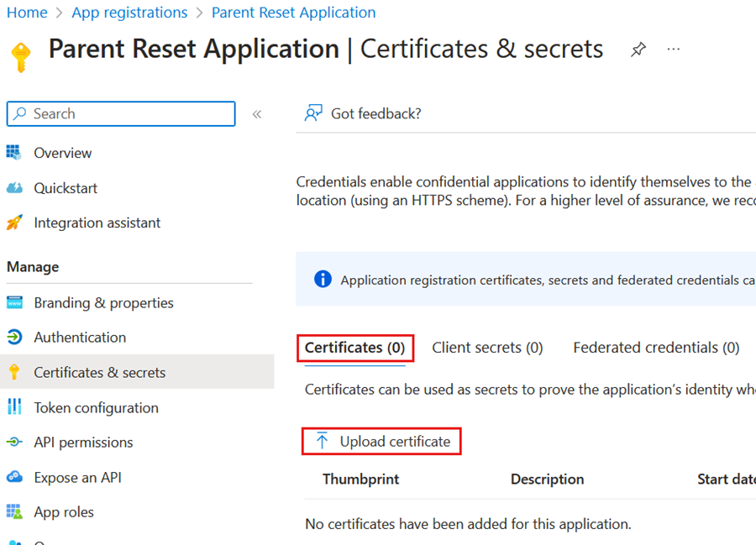
Task: Click the Expose an API icon
Action: [x=14, y=477]
